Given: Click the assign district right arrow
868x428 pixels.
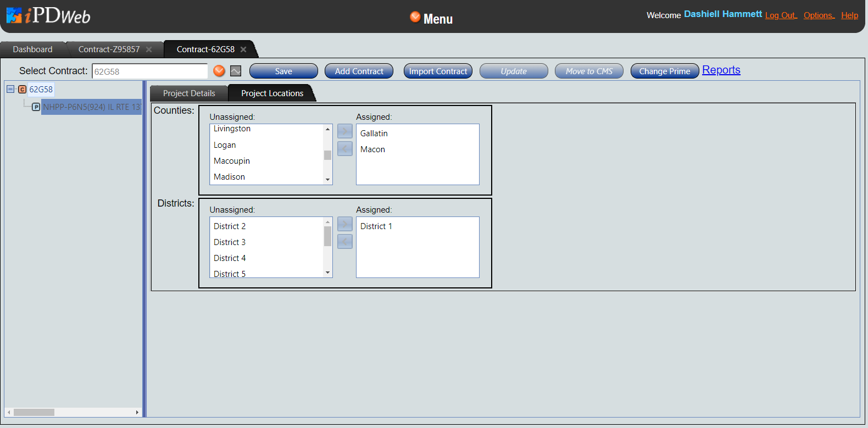Looking at the screenshot, I should (344, 224).
